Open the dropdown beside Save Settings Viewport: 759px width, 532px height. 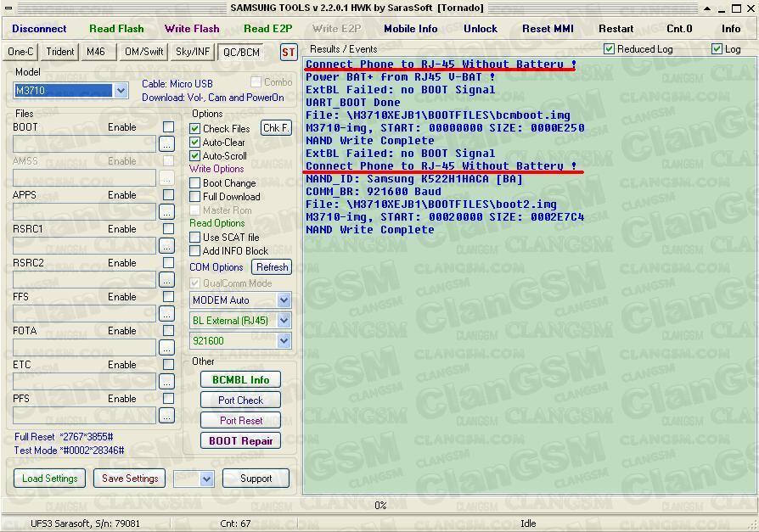(x=207, y=479)
